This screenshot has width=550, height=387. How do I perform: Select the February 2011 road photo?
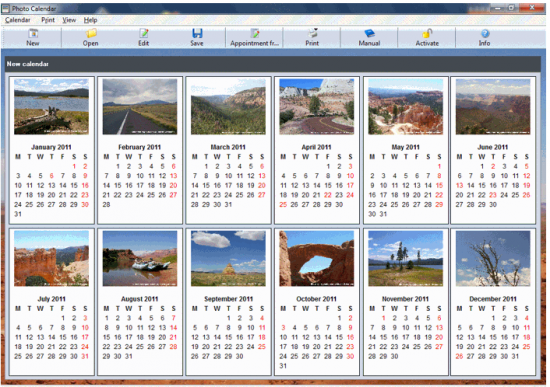click(140, 106)
